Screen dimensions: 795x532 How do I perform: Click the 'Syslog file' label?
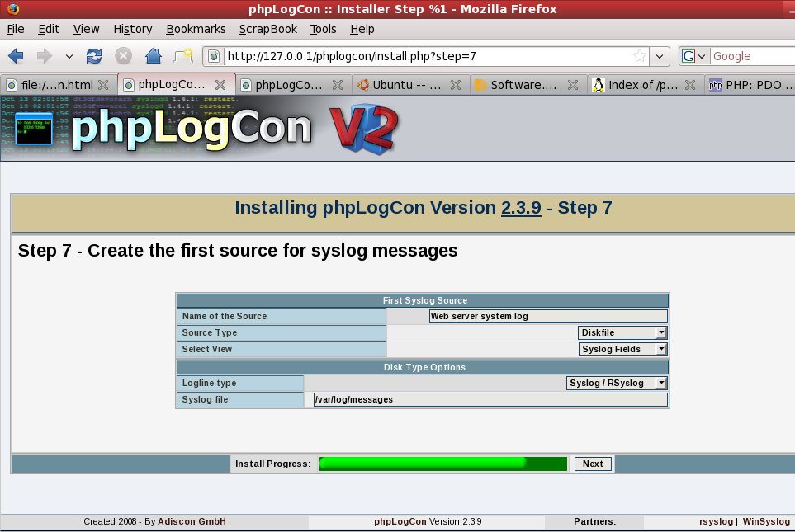click(205, 400)
